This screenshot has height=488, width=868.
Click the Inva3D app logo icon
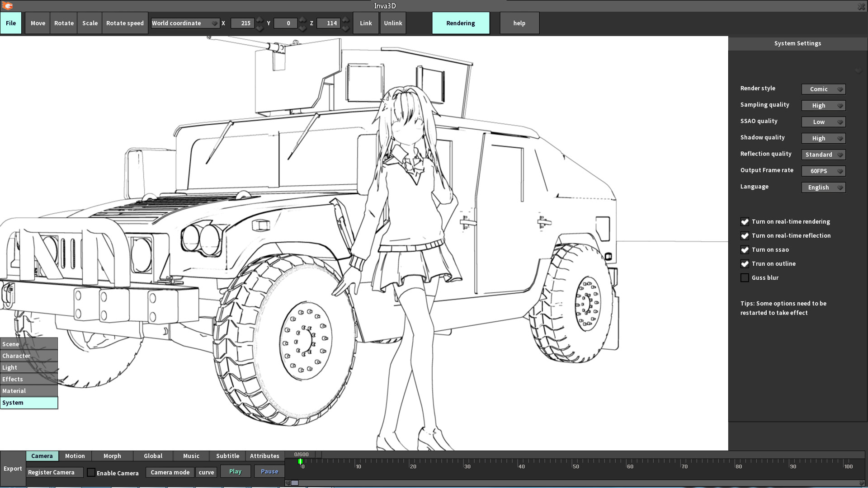(x=7, y=6)
